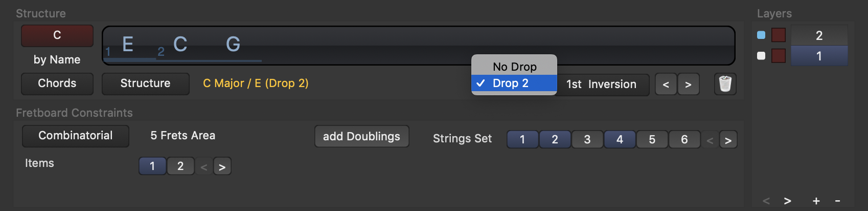Click the Chords button

57,83
